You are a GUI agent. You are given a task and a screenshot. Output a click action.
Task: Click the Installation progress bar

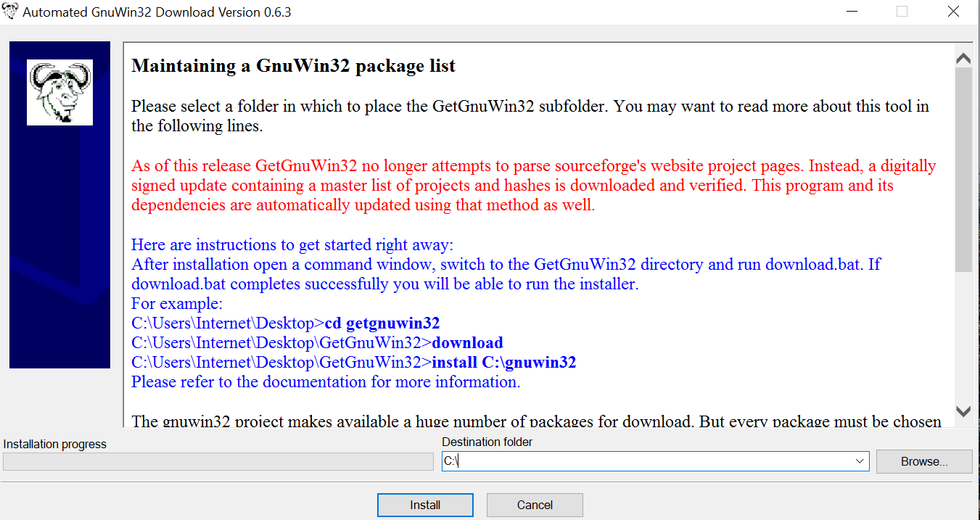(x=218, y=461)
